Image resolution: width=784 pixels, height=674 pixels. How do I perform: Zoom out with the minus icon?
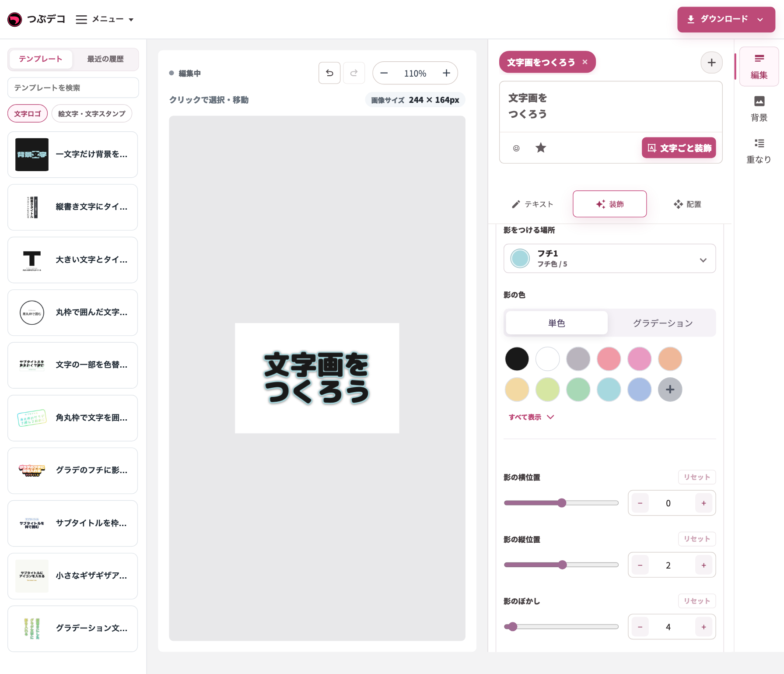click(x=384, y=73)
